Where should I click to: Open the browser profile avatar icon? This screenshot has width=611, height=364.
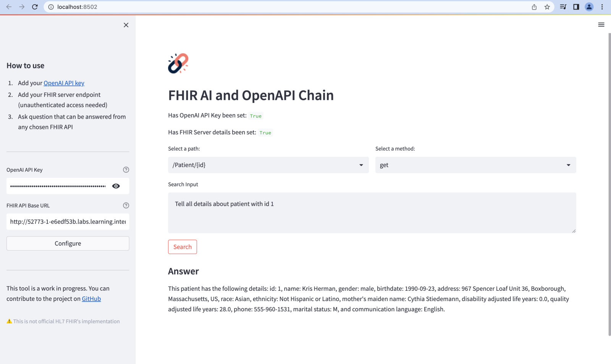point(589,7)
